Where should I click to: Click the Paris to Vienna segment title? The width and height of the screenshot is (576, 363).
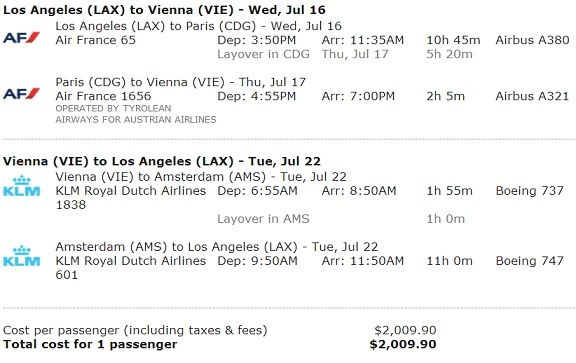pyautogui.click(x=180, y=82)
